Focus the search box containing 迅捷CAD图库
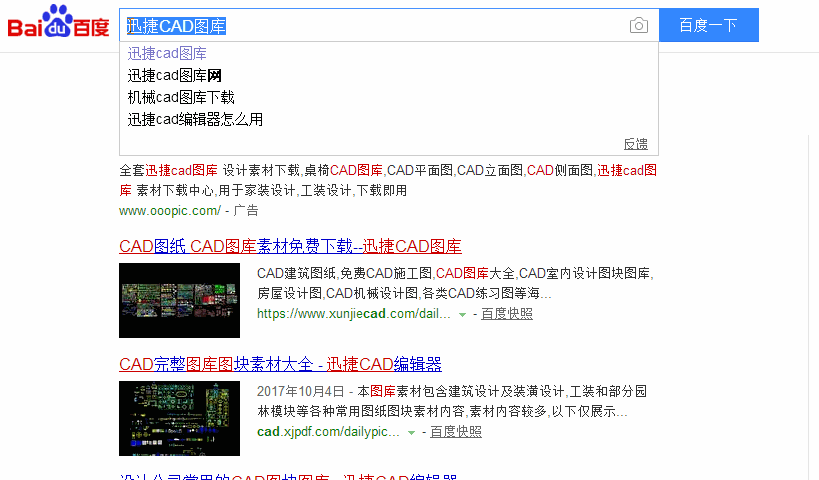This screenshot has height=480, width=819. [x=389, y=25]
